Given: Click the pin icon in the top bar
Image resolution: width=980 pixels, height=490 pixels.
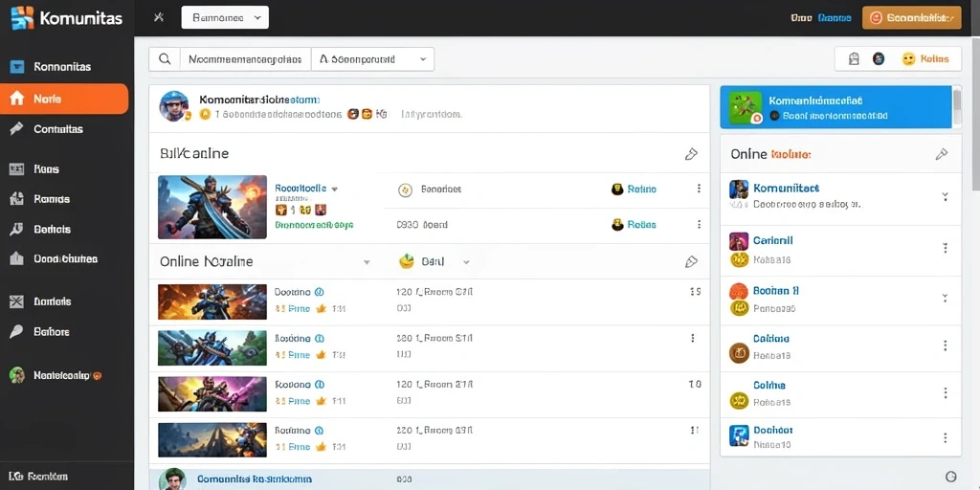Looking at the screenshot, I should (159, 17).
